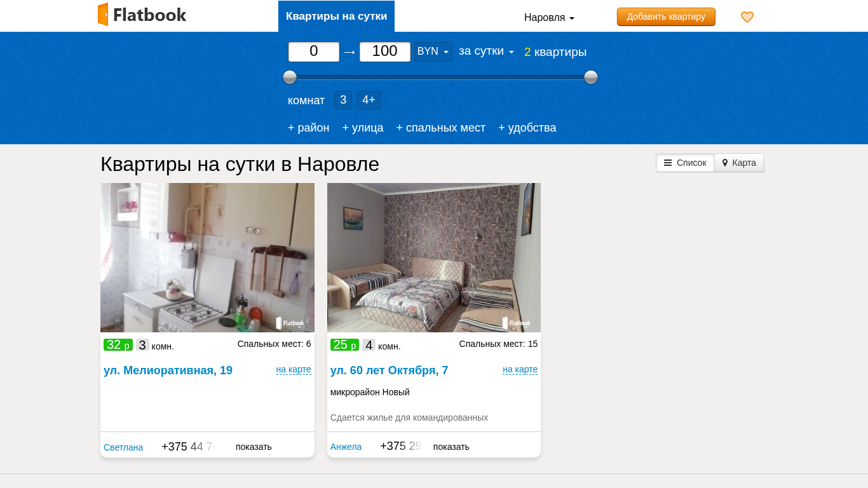Show 60 лет Октября apartment на карте
The width and height of the screenshot is (868, 488).
click(x=520, y=369)
